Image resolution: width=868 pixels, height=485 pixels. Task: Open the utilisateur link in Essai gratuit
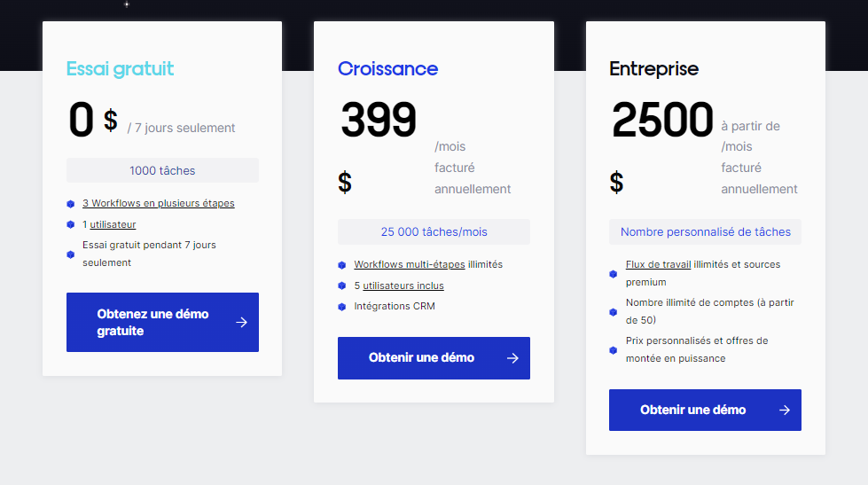113,224
